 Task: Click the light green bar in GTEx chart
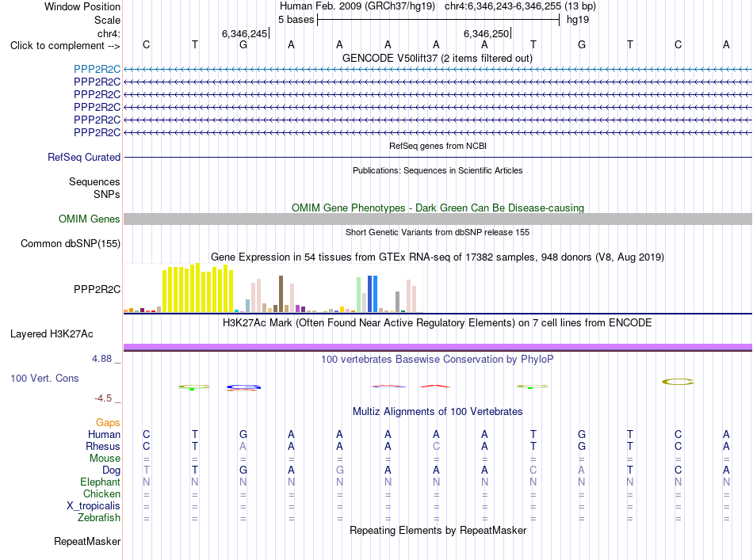click(359, 295)
